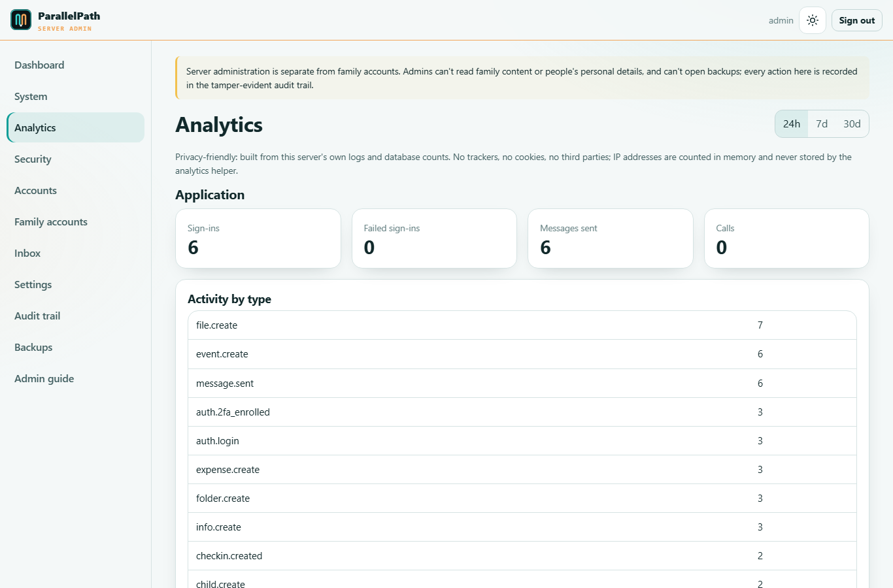Click the Application section heading

click(x=210, y=195)
